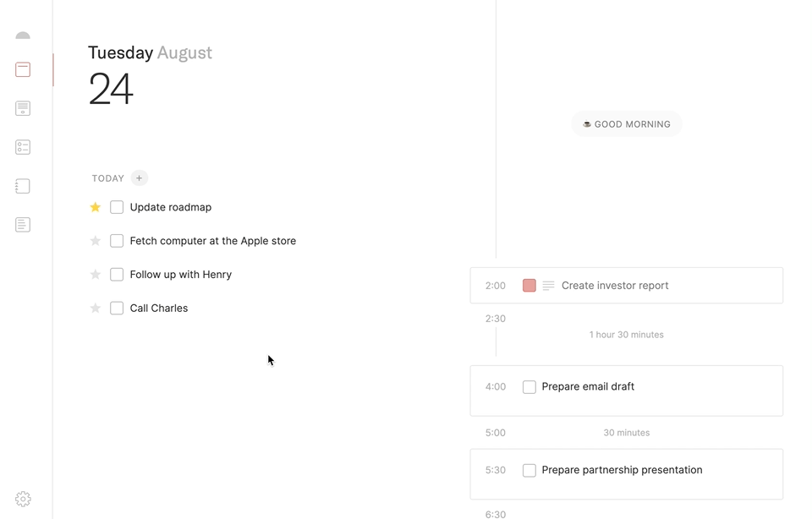This screenshot has height=519, width=812.
Task: Check off Update roadmap task
Action: (x=117, y=207)
